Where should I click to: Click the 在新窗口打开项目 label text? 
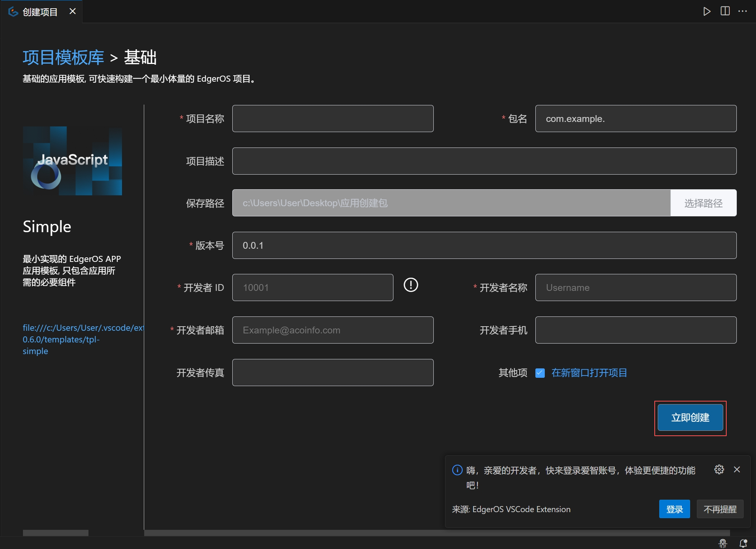[589, 373]
